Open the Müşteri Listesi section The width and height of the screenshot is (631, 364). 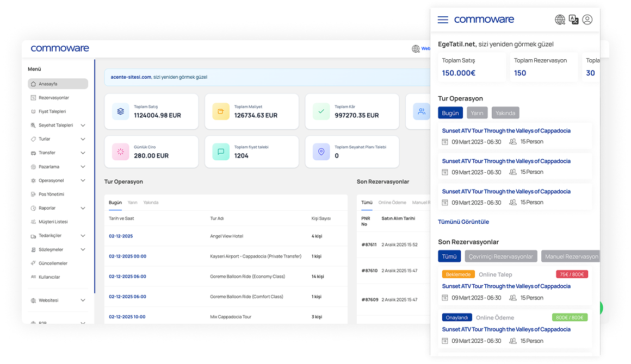click(x=53, y=222)
